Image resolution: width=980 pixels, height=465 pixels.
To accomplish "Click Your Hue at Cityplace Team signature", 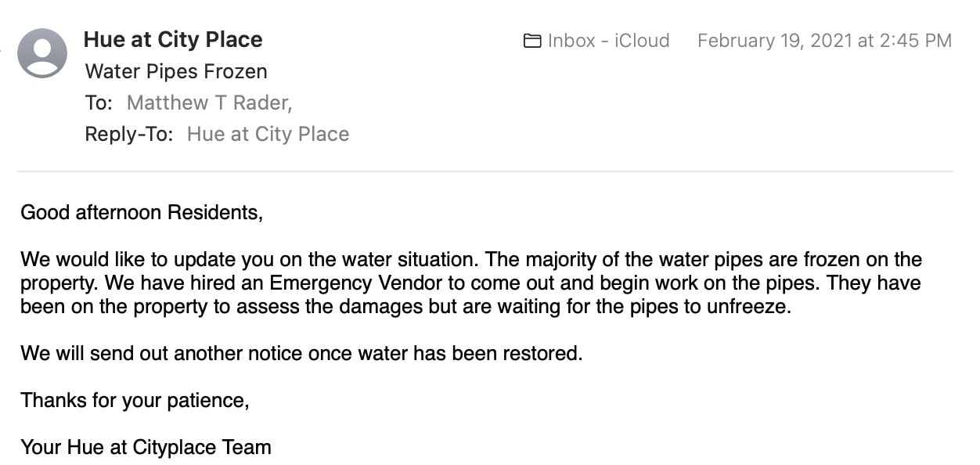I will pyautogui.click(x=146, y=447).
